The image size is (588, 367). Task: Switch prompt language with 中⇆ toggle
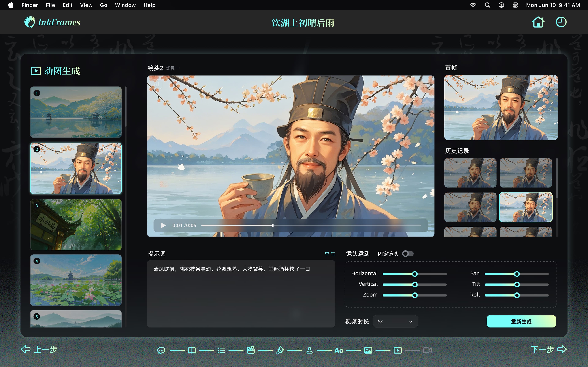pos(330,254)
